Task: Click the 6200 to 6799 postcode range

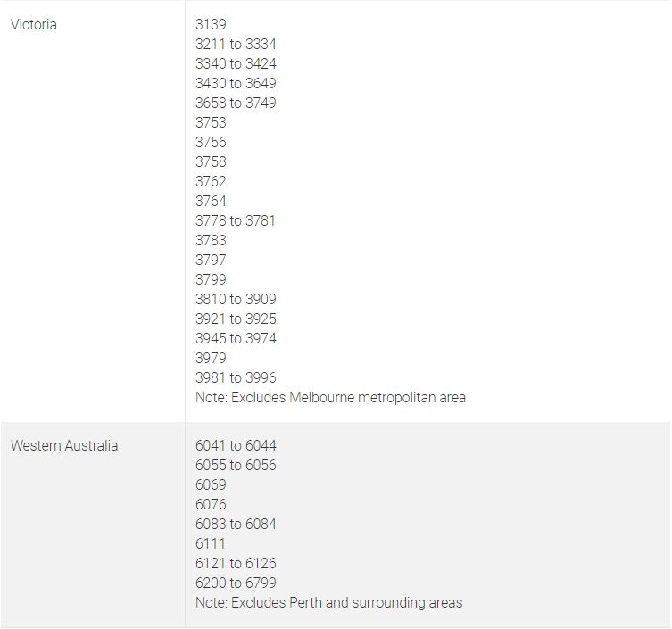Action: [236, 583]
